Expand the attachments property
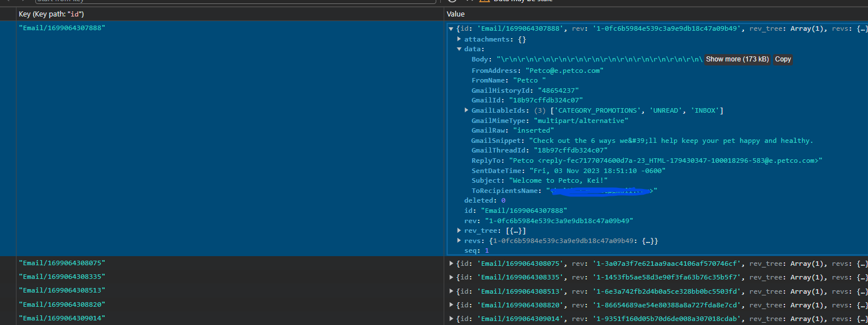 click(460, 39)
